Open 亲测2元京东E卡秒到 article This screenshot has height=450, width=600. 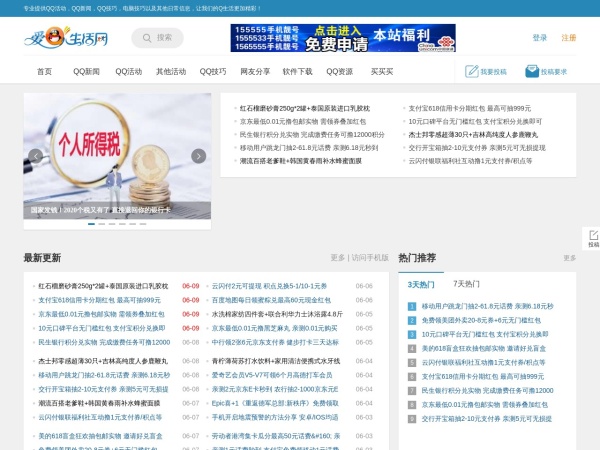[x=275, y=389]
